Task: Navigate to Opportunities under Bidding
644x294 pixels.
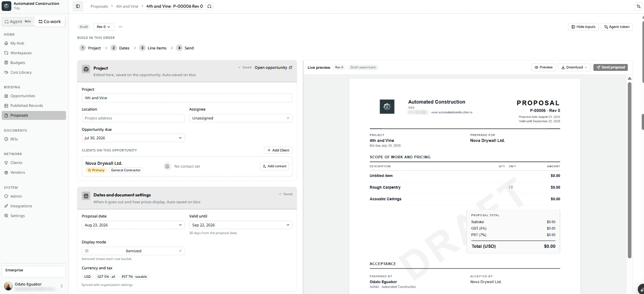Action: point(23,96)
